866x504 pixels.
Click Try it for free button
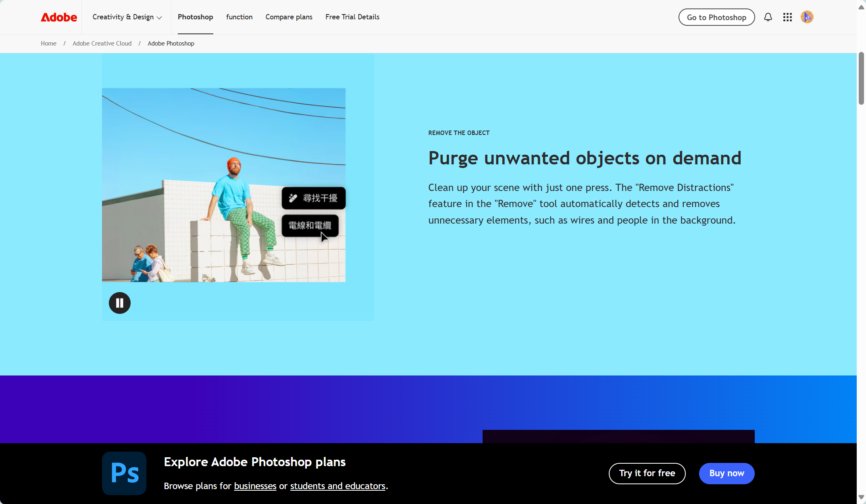tap(647, 473)
